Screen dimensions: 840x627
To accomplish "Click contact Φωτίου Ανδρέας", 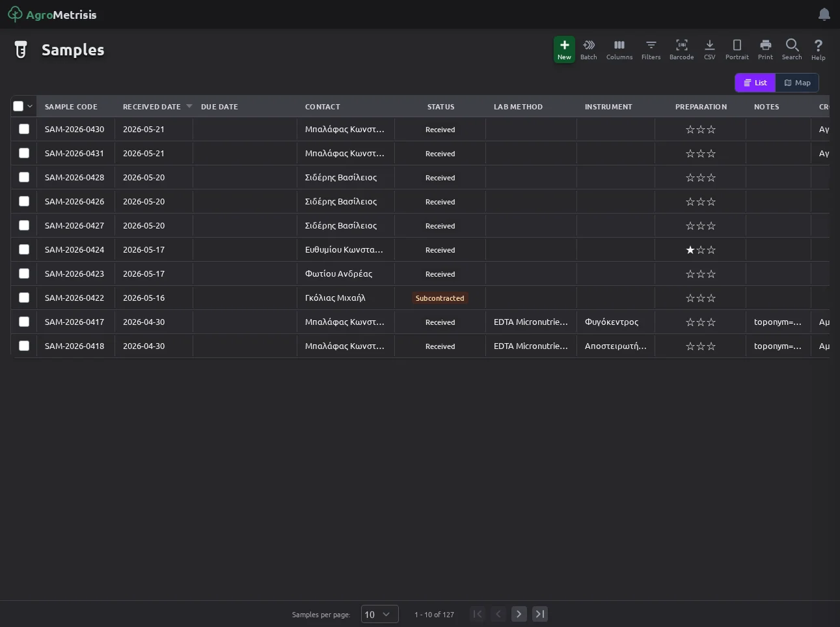I will point(338,274).
